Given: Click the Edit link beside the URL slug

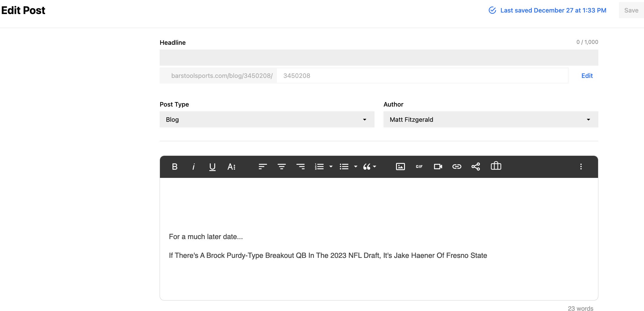Looking at the screenshot, I should (x=587, y=76).
